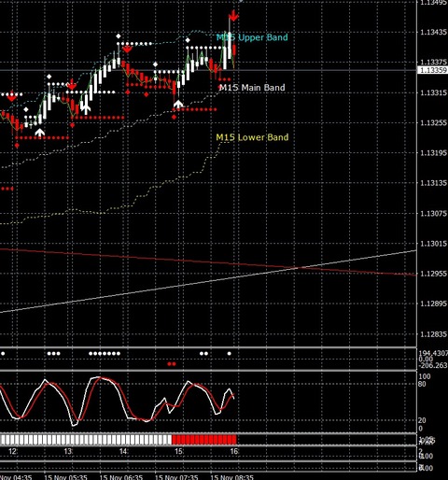The image size is (448, 480).
Task: Click the period separator number 15
Action: point(178,451)
